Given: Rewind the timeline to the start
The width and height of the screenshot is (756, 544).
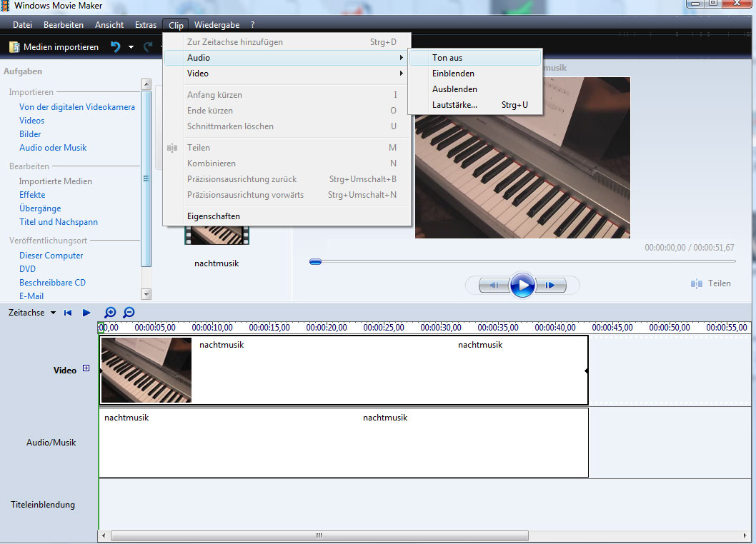Looking at the screenshot, I should tap(68, 313).
